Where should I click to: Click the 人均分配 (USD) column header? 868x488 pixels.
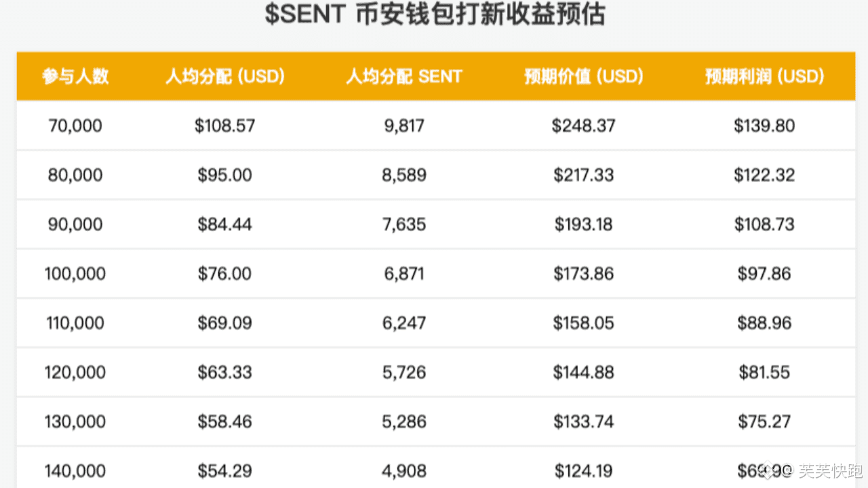pyautogui.click(x=224, y=77)
